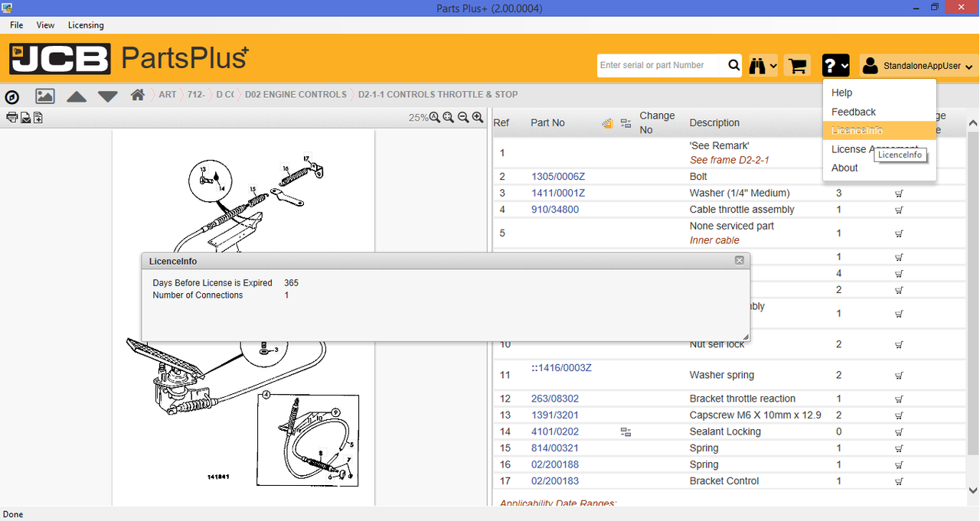The width and height of the screenshot is (980, 521).
Task: Click the add-page document icon
Action: click(38, 117)
